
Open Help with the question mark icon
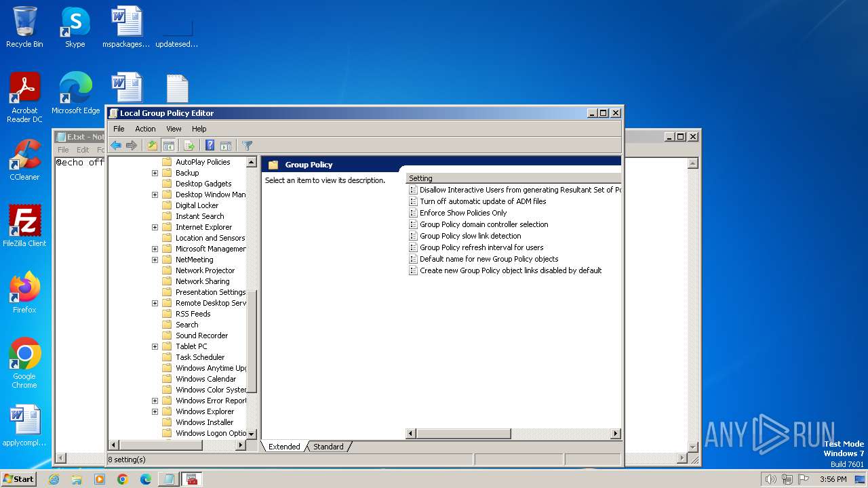pos(210,146)
